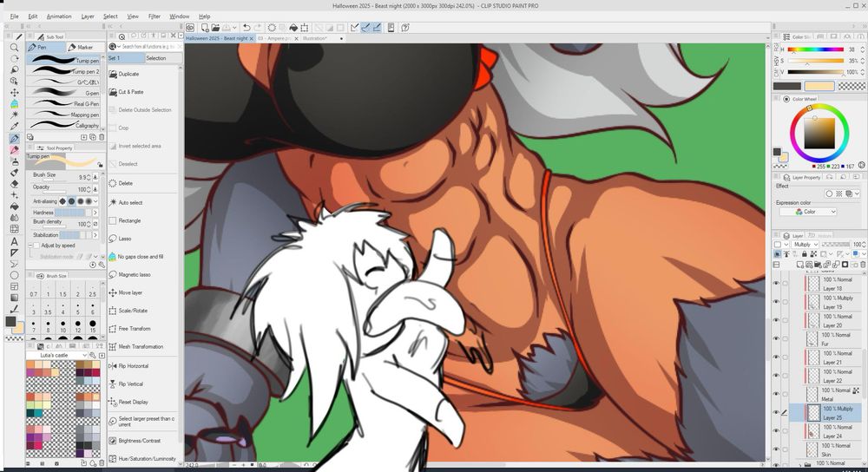Viewport: 868px width, 472px height.
Task: Open the Animation menu
Action: tap(59, 16)
